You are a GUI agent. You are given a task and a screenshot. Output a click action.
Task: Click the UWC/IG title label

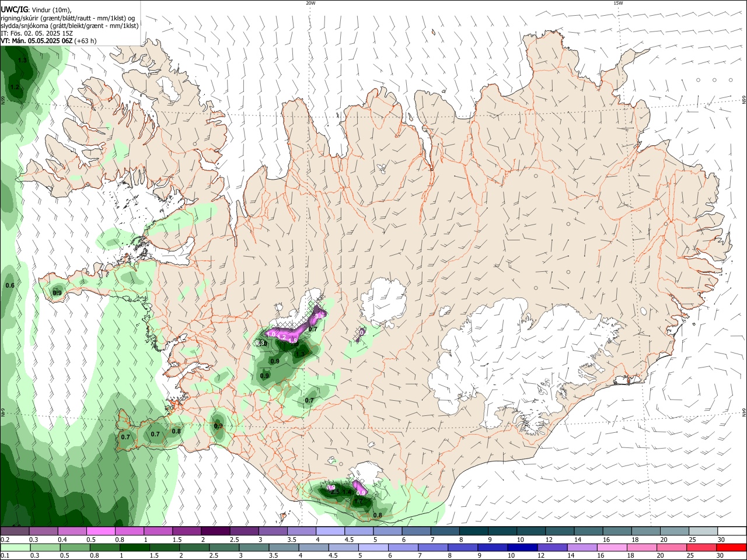[13, 9]
